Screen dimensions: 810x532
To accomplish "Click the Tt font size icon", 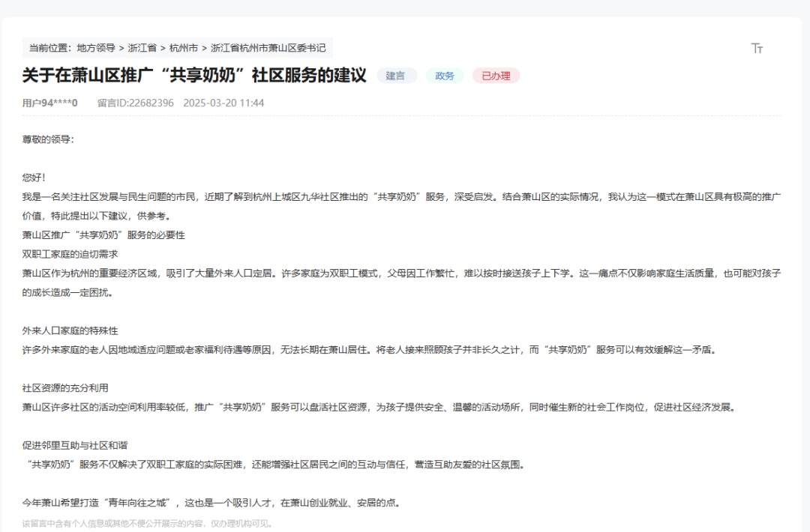I will point(758,47).
